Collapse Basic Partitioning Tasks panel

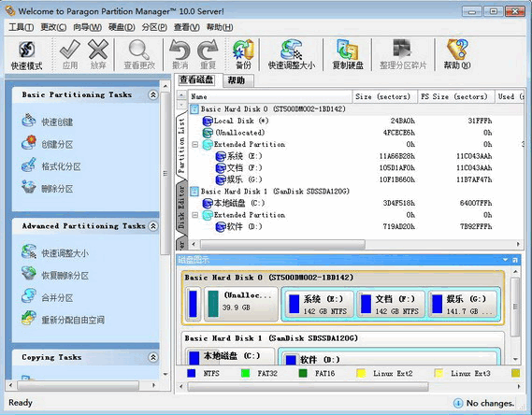point(153,95)
